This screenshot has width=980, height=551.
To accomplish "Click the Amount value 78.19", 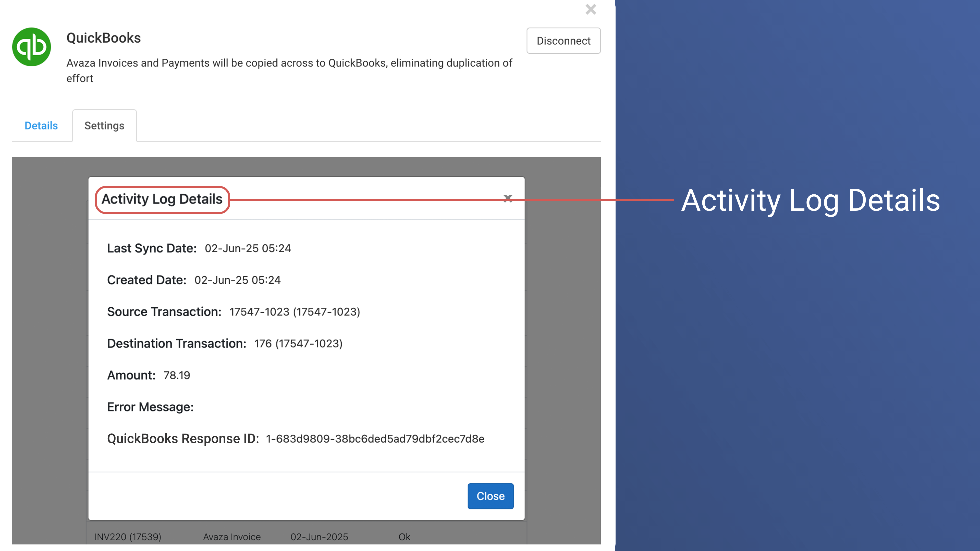I will pyautogui.click(x=177, y=375).
